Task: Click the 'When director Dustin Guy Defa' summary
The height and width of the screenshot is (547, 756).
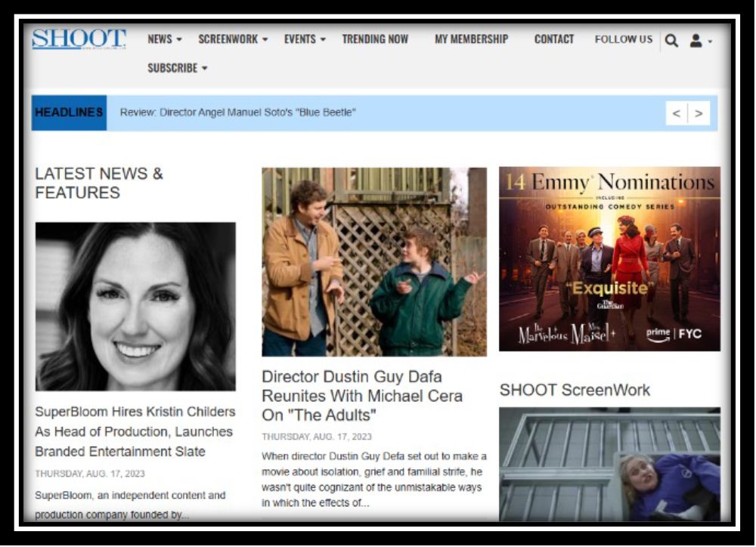Action: pos(374,480)
